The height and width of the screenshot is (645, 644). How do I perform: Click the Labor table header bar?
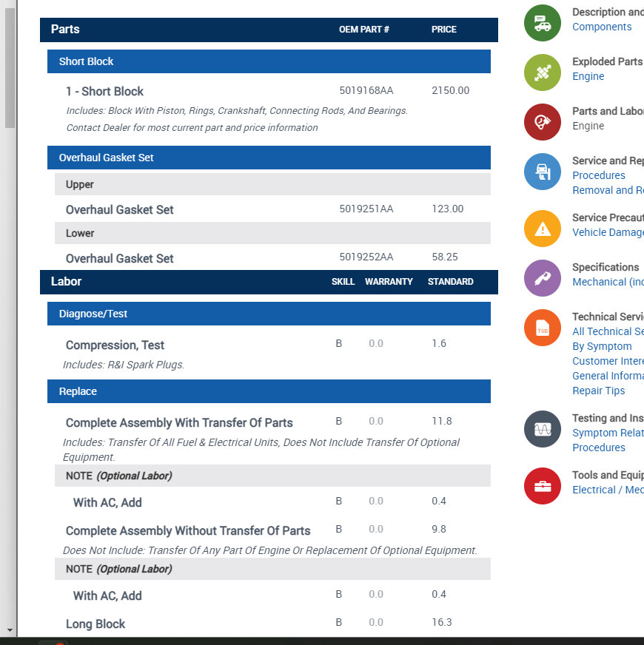tap(269, 283)
